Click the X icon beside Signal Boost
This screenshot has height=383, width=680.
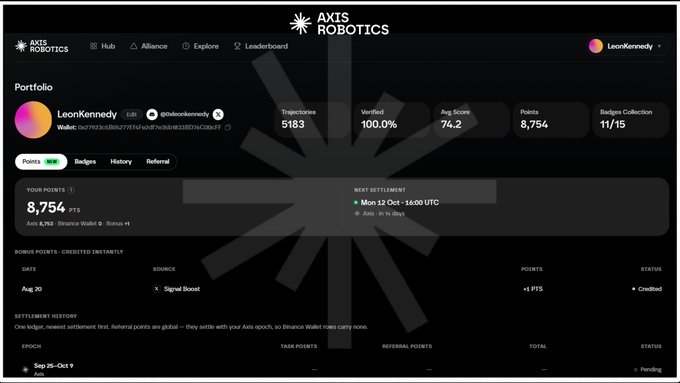[157, 289]
